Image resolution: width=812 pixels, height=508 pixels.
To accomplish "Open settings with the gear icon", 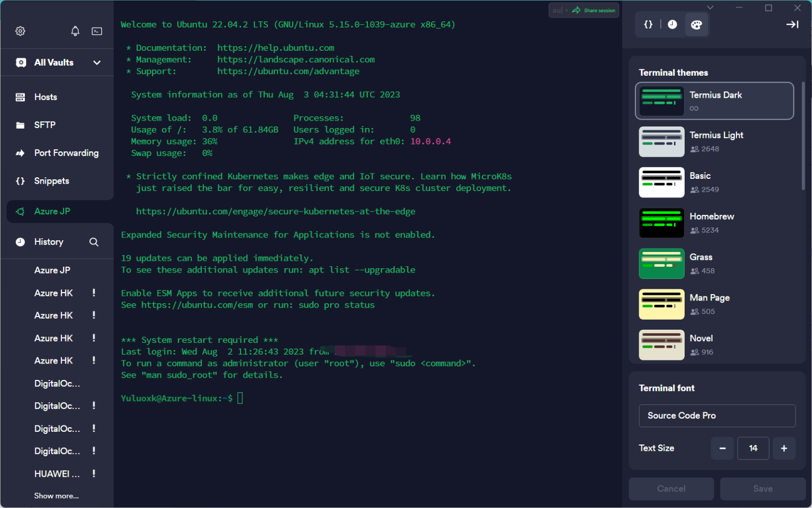I will click(20, 31).
